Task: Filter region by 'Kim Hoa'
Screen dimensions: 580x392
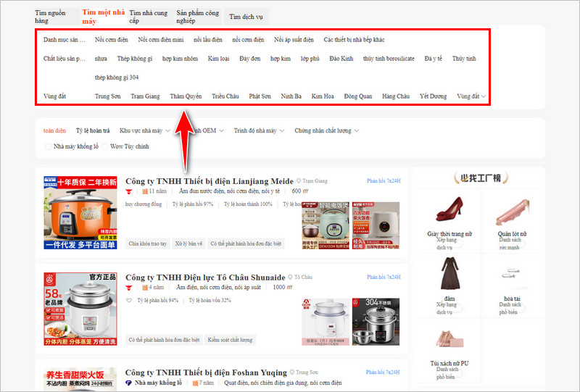Action: point(323,96)
